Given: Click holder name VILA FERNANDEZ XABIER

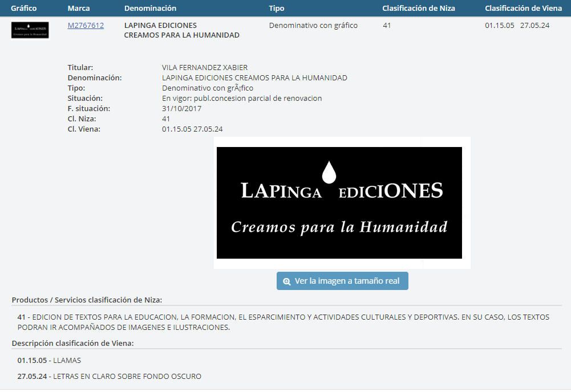Looking at the screenshot, I should 205,68.
